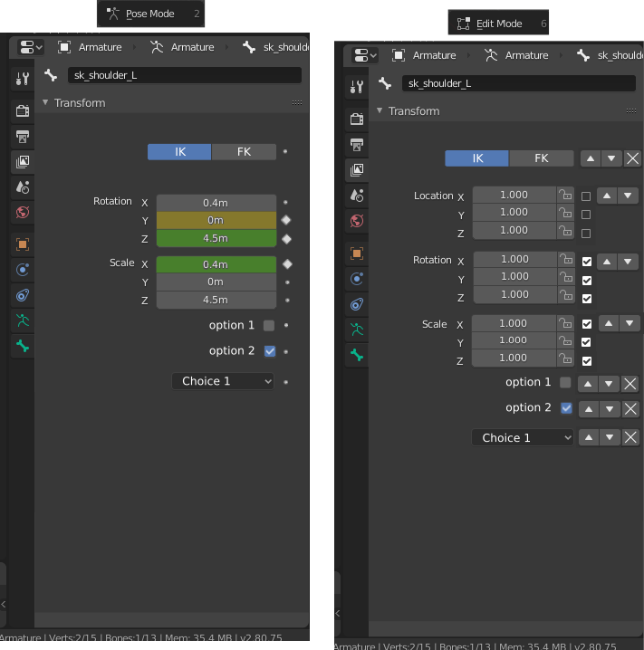Open the View Layer properties tab in left panel
Viewport: 644px width, 650px height.
pos(23,162)
